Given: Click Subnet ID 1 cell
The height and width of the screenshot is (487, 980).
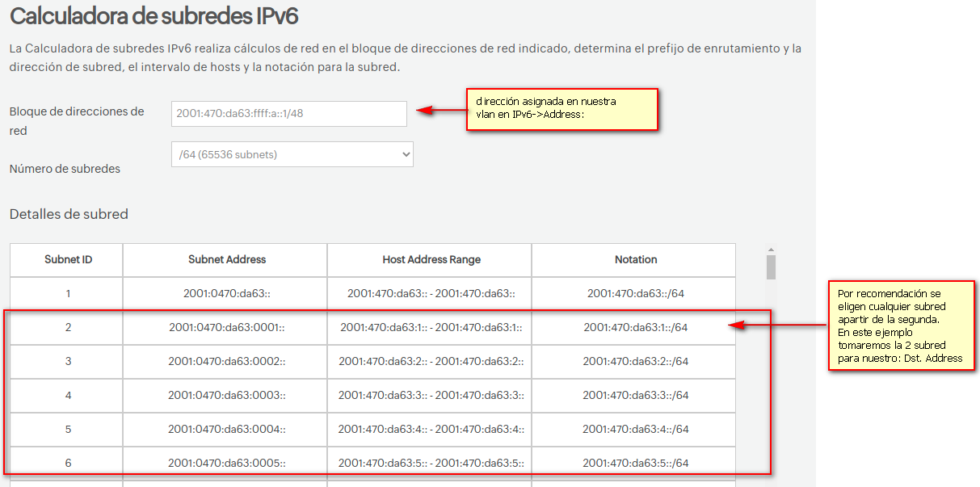Looking at the screenshot, I should pos(68,294).
